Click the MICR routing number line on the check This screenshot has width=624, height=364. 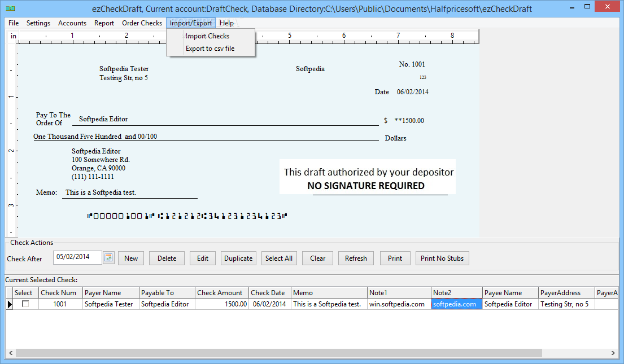(187, 216)
